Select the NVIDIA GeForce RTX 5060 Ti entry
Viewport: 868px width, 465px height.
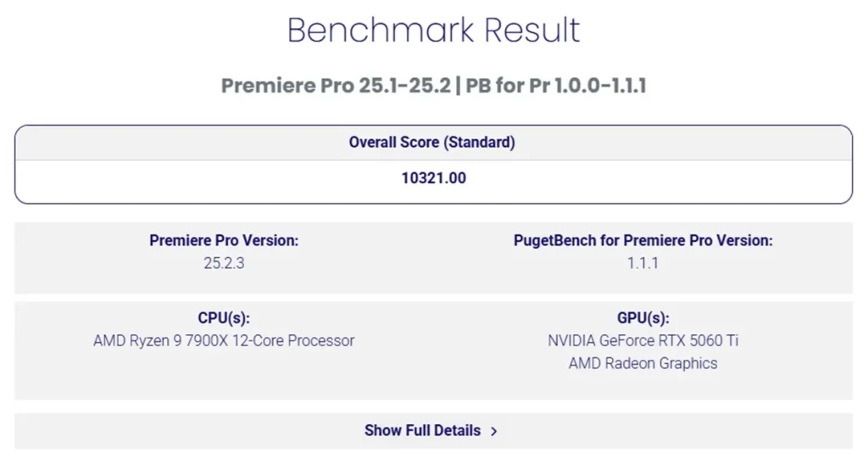643,340
